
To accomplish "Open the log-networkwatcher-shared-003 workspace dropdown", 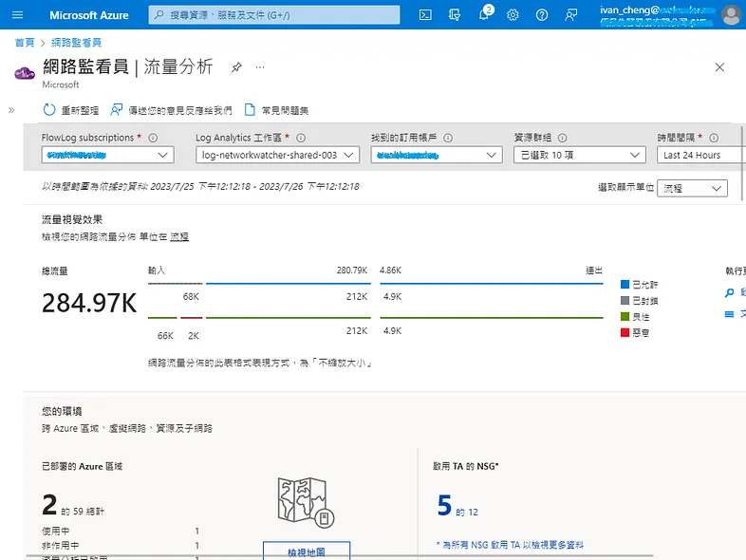I will (x=277, y=155).
